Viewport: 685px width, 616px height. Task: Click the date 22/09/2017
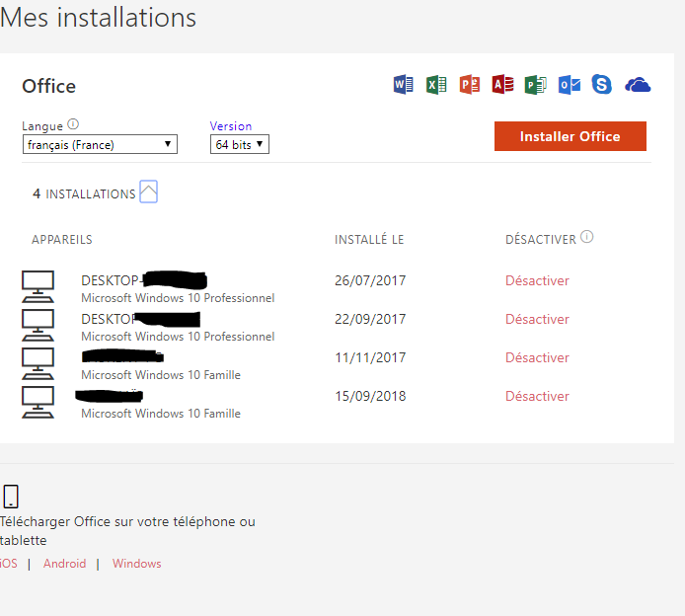click(x=370, y=319)
